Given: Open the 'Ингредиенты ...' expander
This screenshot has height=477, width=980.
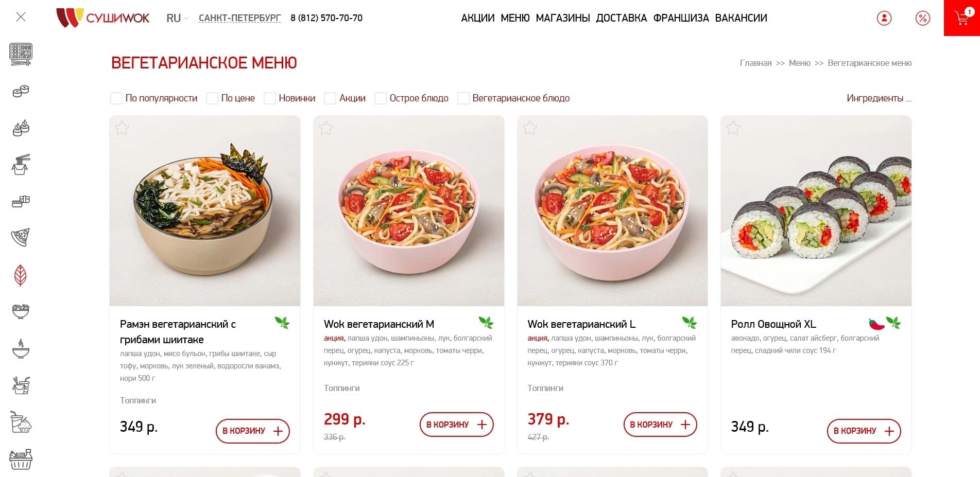Looking at the screenshot, I should (879, 98).
